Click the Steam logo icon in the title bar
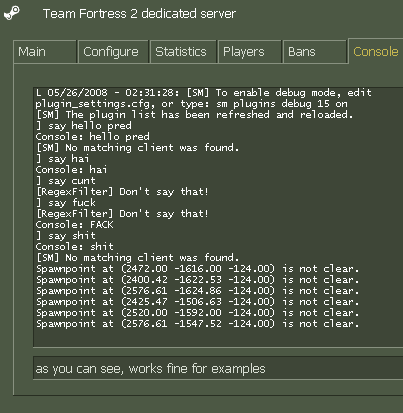403x413 pixels. pos(12,13)
